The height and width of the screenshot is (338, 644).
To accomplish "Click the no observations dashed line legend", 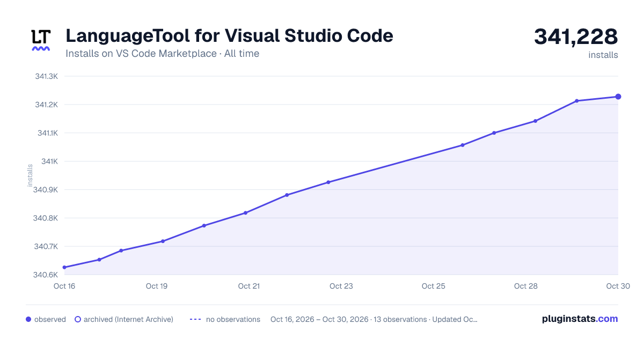I will coord(195,319).
